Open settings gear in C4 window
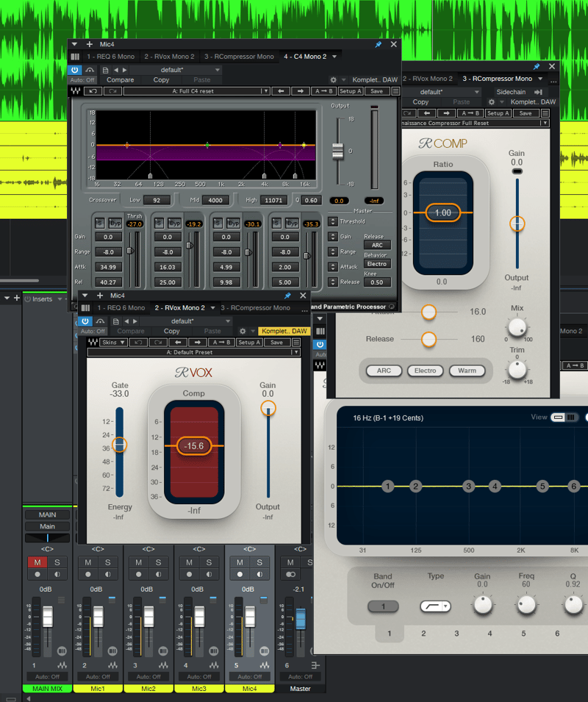588x702 pixels. (334, 79)
